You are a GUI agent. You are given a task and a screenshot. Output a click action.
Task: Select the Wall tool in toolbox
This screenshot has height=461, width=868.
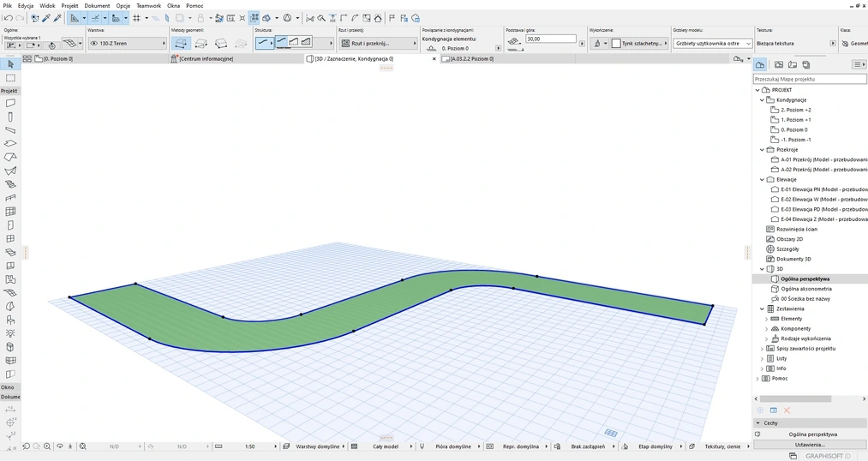(x=10, y=103)
